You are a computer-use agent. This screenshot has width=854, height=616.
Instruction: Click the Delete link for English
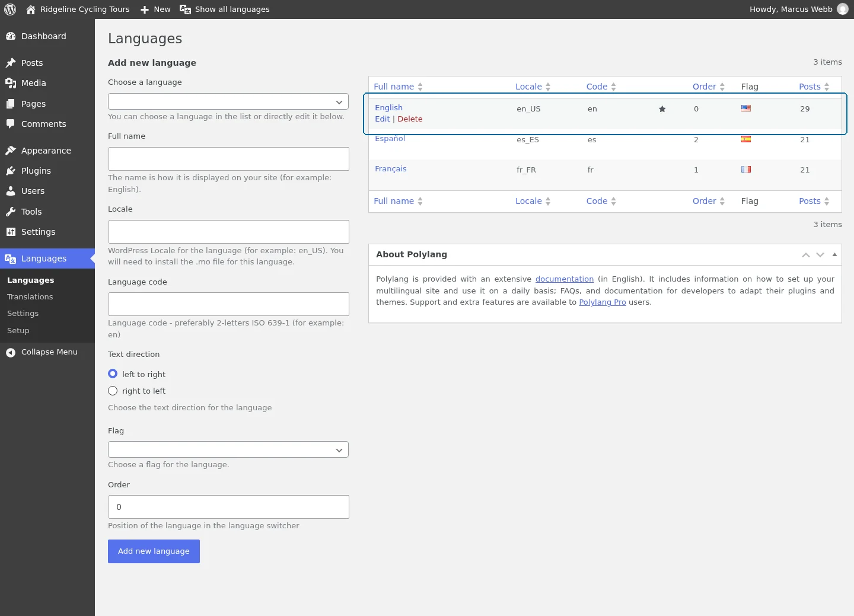(410, 119)
